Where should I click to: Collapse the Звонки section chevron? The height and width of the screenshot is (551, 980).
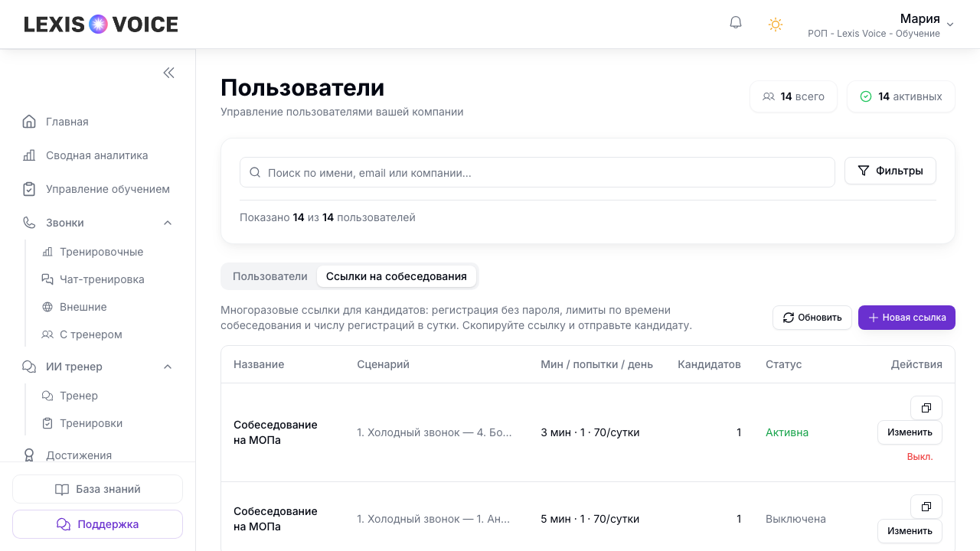[168, 223]
